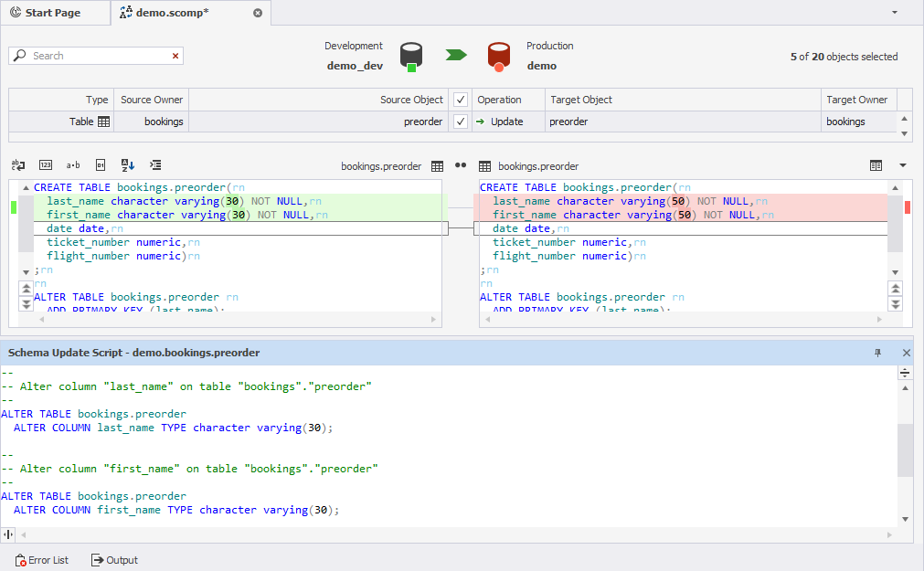
Task: Open the Error List tab
Action: [41, 560]
